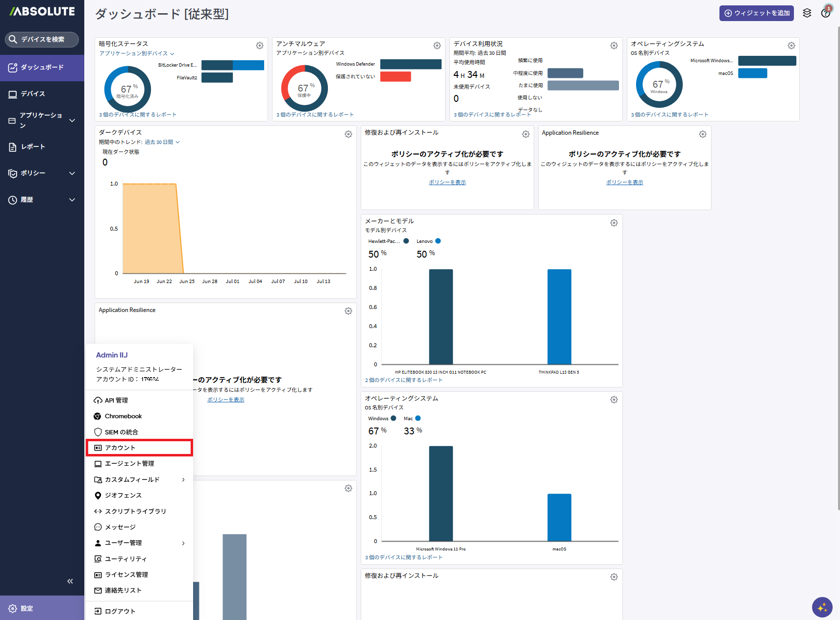
Task: Select アカウント in settings menu
Action: pos(140,448)
